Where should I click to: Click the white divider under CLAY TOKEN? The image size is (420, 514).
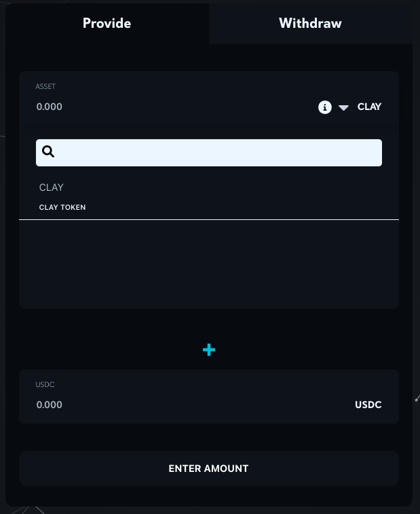[x=208, y=219]
